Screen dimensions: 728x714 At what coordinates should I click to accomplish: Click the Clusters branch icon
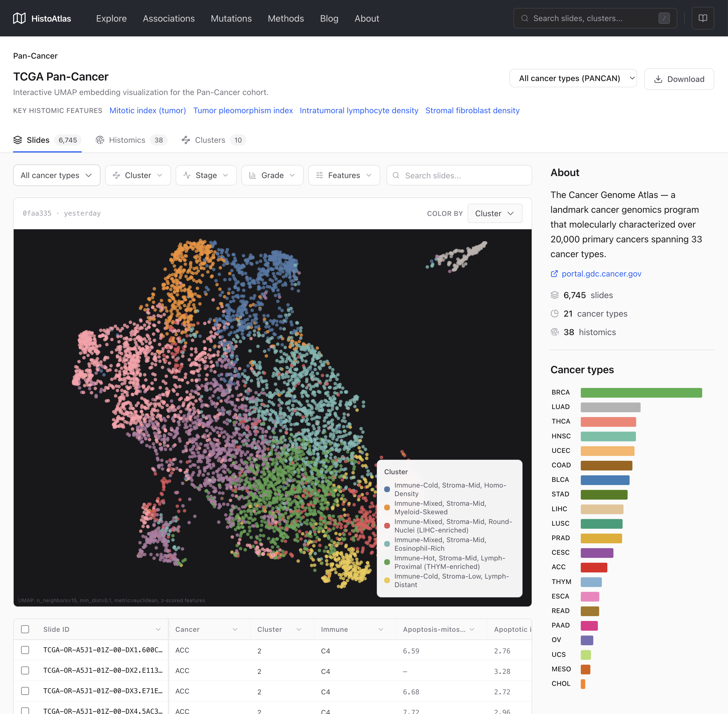(186, 140)
